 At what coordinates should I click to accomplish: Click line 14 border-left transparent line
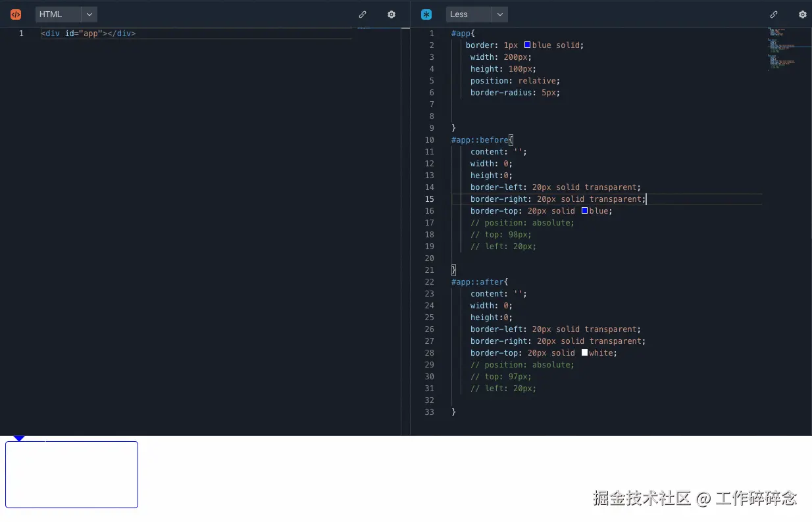555,187
